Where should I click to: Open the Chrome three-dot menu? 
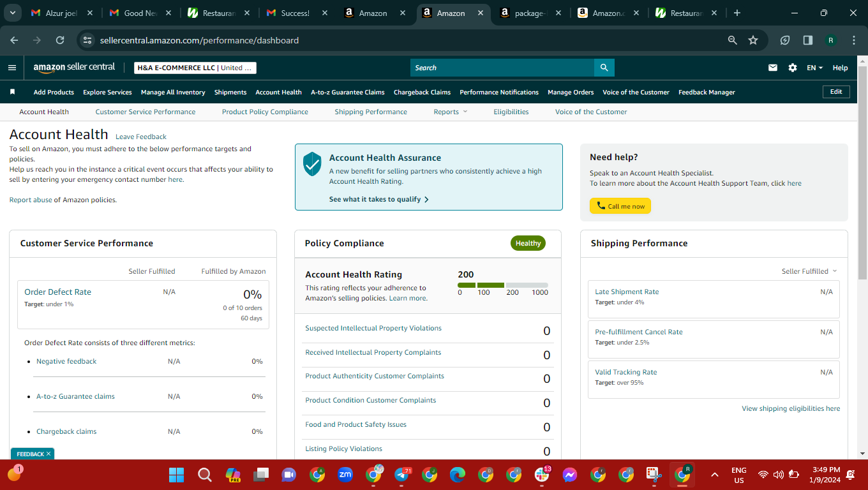tap(854, 40)
